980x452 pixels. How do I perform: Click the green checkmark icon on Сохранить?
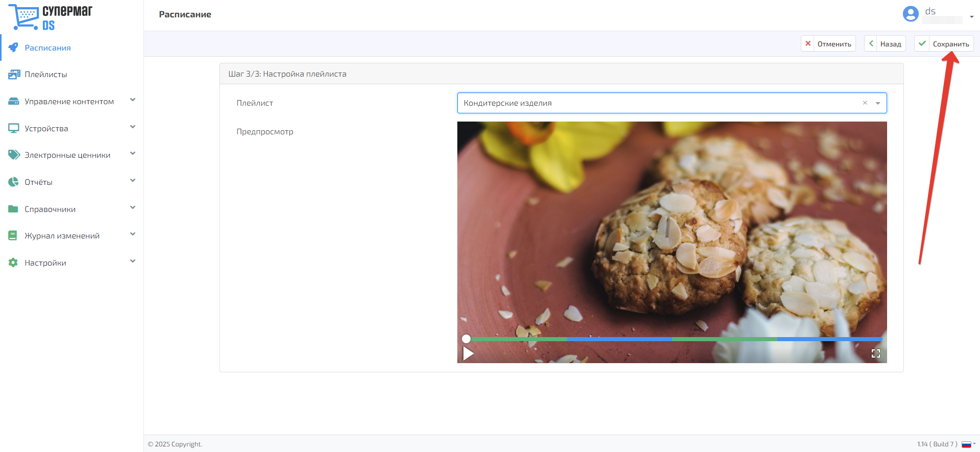[922, 43]
